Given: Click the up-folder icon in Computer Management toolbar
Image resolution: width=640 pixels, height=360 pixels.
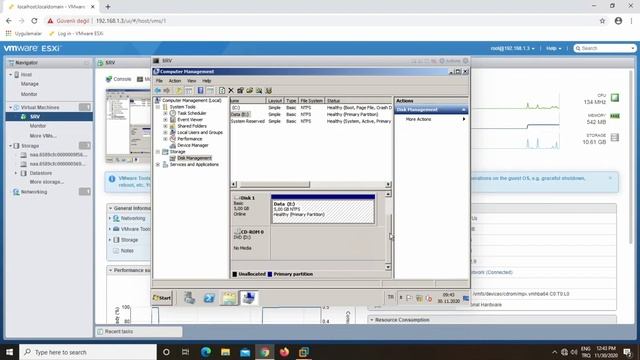Looking at the screenshot, I should [x=179, y=91].
